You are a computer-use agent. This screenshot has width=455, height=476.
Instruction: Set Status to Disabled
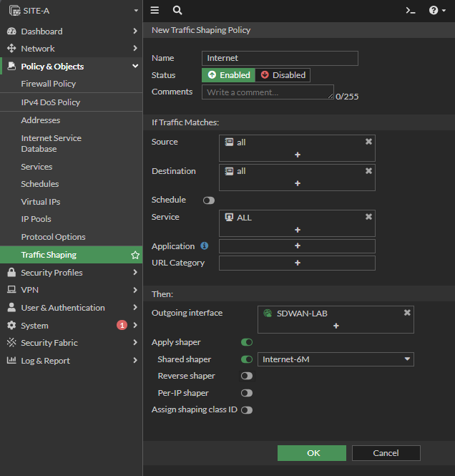click(x=282, y=75)
